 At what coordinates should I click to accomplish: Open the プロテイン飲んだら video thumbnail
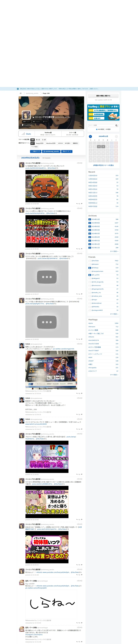47,457
